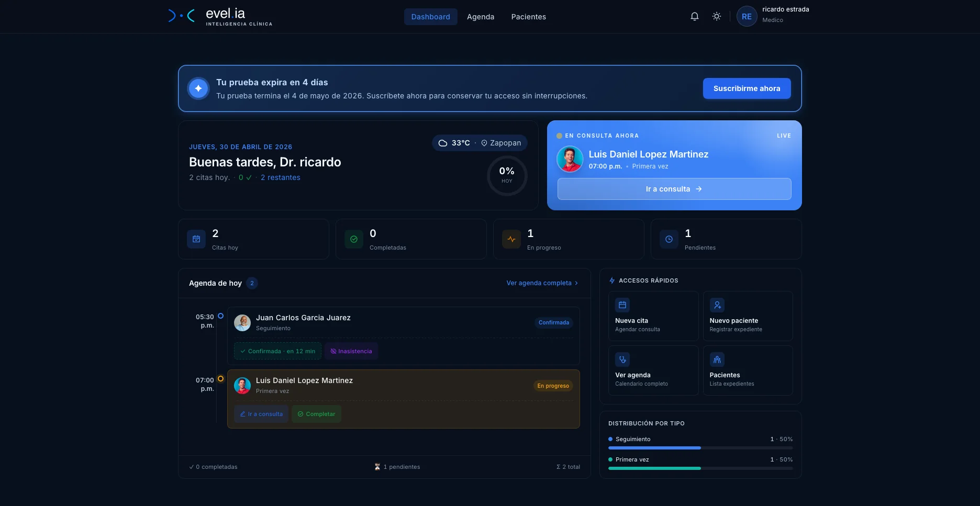
Task: Click the trial banner sparkle icon
Action: coord(198,88)
